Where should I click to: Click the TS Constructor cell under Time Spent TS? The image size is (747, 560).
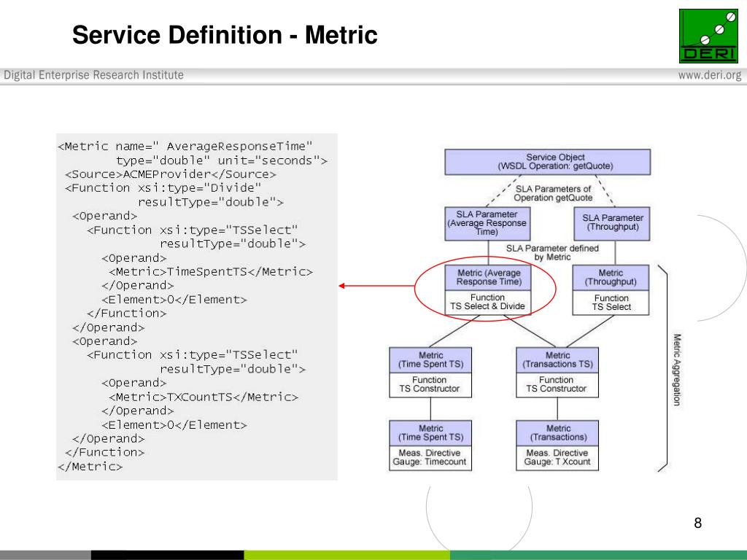430,385
